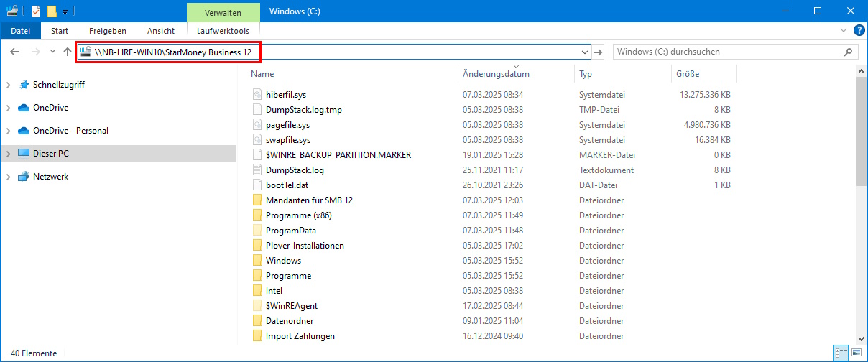Switch to Details view layout icon
The height and width of the screenshot is (362, 868).
tap(841, 353)
